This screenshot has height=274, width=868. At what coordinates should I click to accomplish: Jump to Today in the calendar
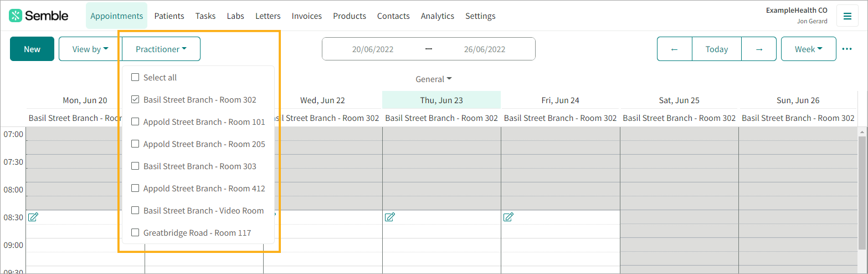(x=717, y=49)
